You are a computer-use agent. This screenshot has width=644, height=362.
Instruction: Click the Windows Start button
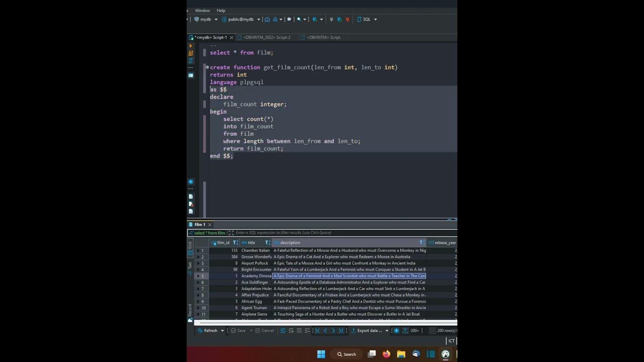321,354
